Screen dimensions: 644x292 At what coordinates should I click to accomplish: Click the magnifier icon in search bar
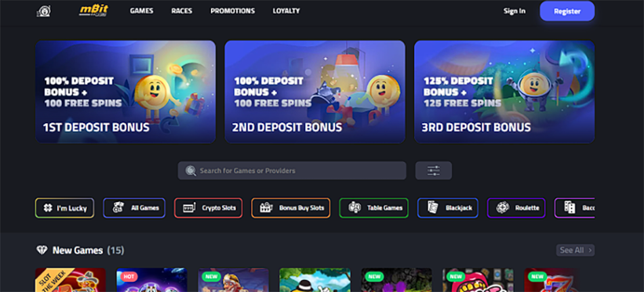tap(190, 171)
